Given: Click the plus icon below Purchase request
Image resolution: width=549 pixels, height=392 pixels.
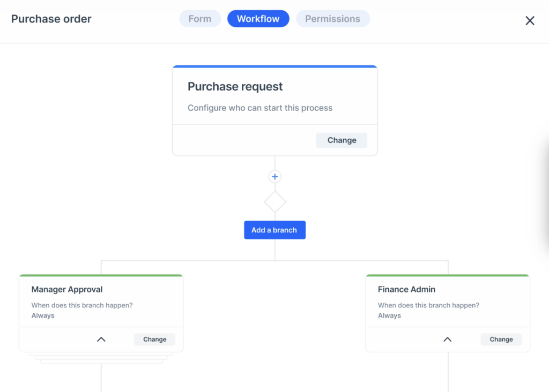Looking at the screenshot, I should (274, 177).
